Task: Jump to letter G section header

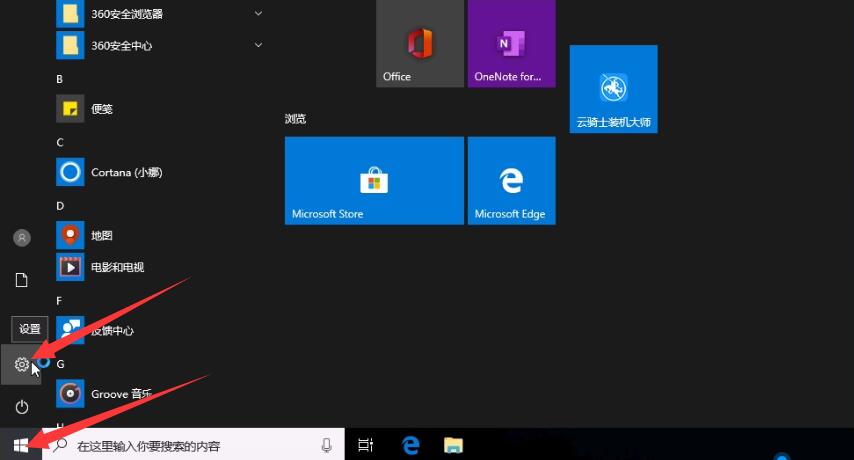Action: (x=60, y=364)
